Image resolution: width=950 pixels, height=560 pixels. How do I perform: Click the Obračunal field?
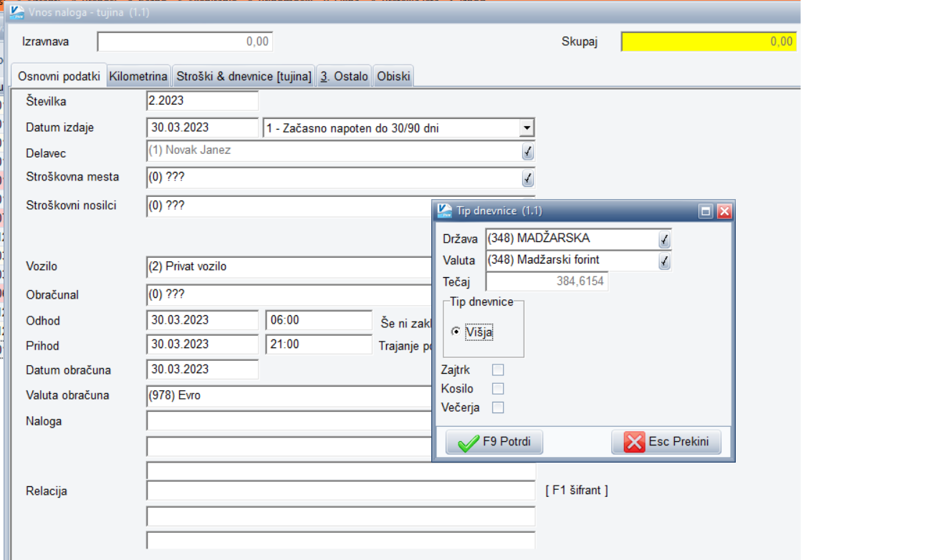(289, 294)
